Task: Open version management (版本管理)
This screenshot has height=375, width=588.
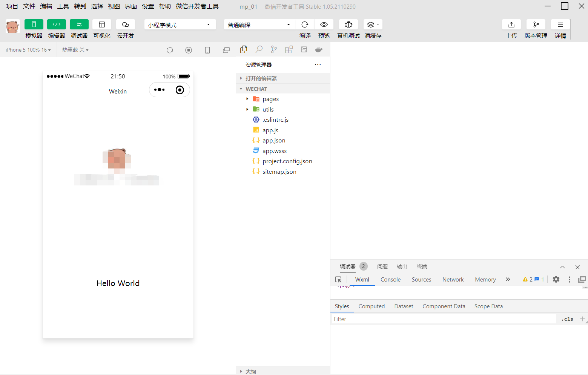Action: [536, 24]
